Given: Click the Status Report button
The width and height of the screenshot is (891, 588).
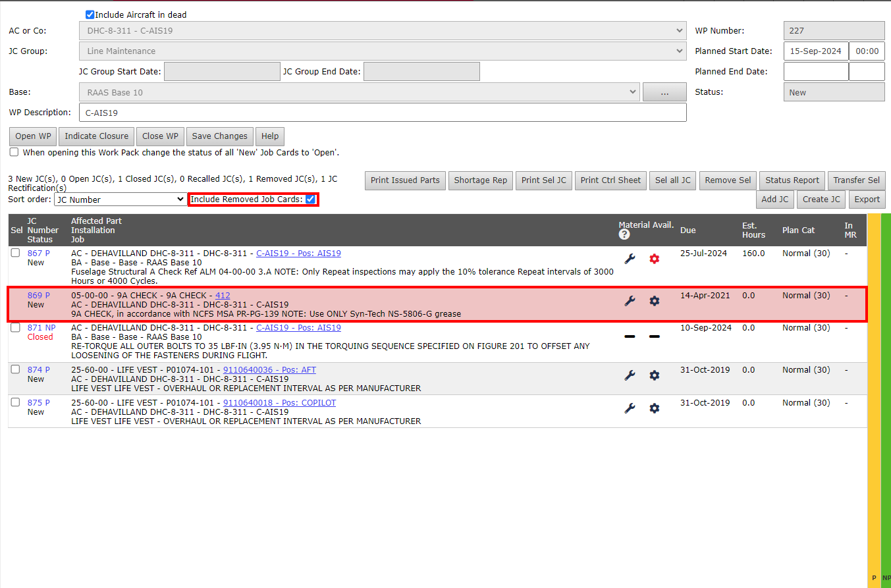Looking at the screenshot, I should point(792,180).
